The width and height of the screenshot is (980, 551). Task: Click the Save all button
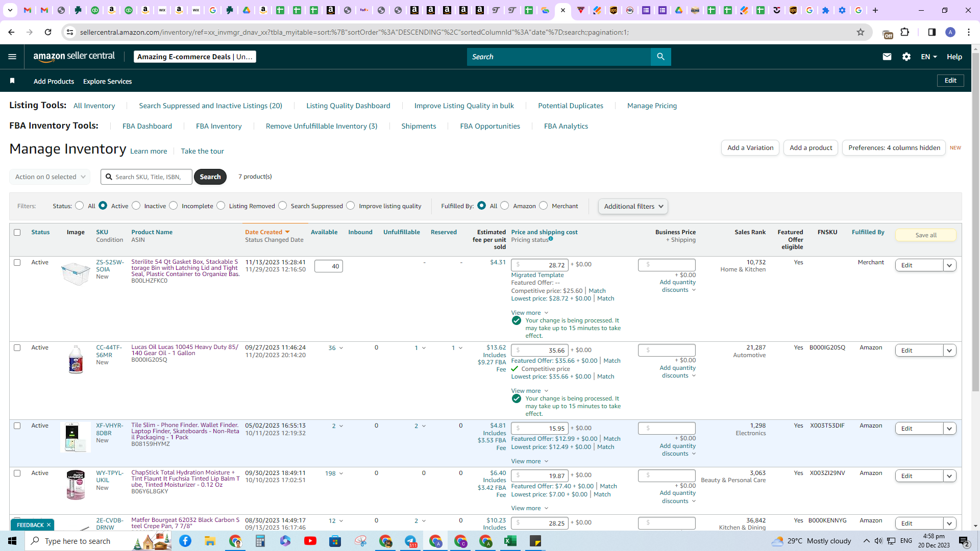click(x=925, y=235)
